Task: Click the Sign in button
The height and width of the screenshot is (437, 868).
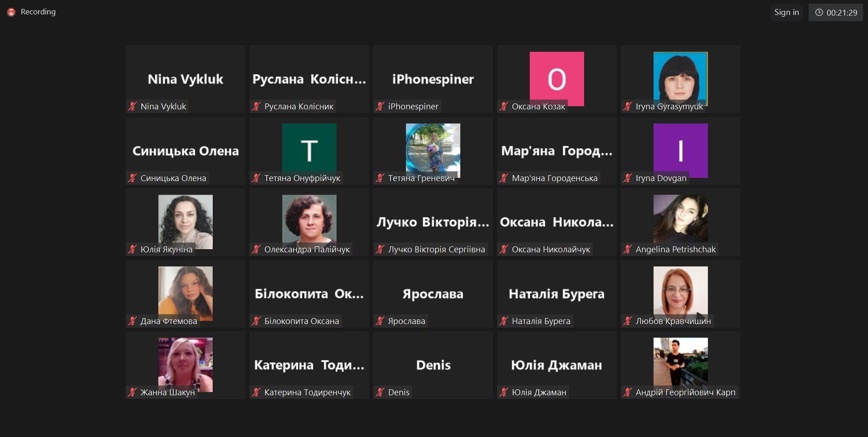Action: pyautogui.click(x=786, y=12)
